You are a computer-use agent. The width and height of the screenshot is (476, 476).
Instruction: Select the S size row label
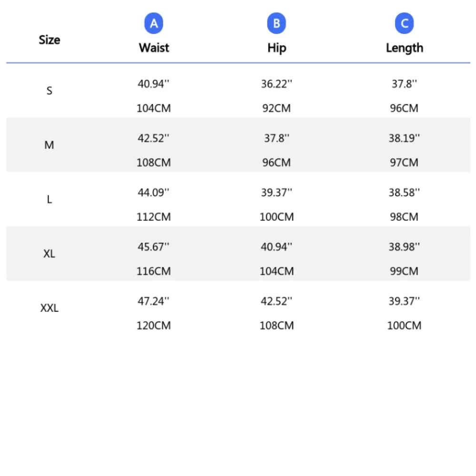[x=49, y=91]
